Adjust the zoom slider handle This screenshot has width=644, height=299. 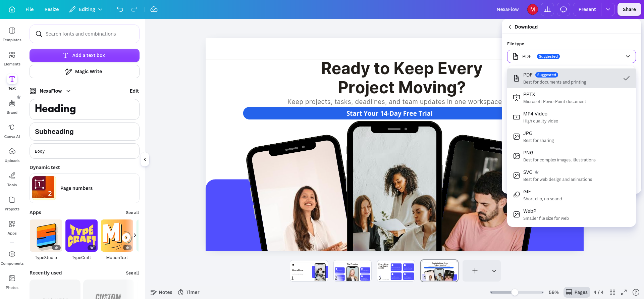point(515,292)
